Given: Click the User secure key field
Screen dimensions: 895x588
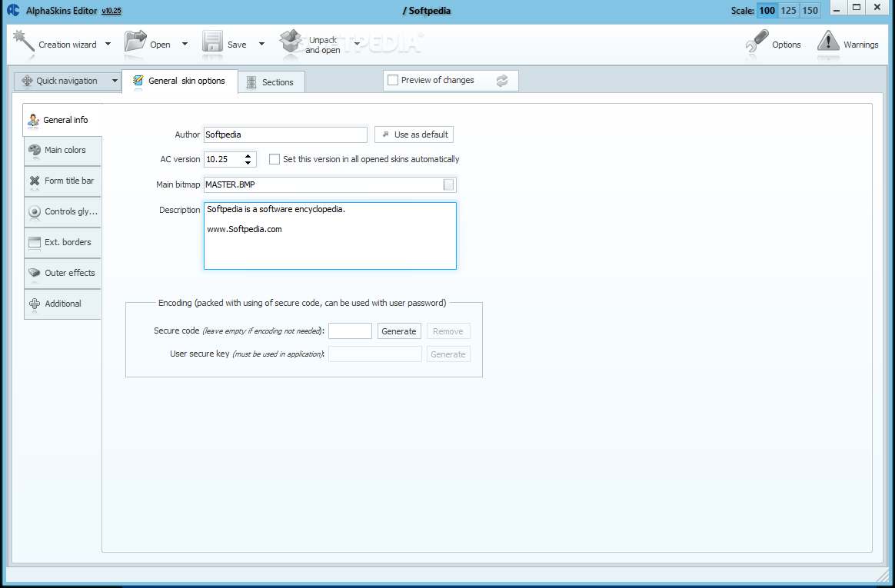Looking at the screenshot, I should [375, 354].
